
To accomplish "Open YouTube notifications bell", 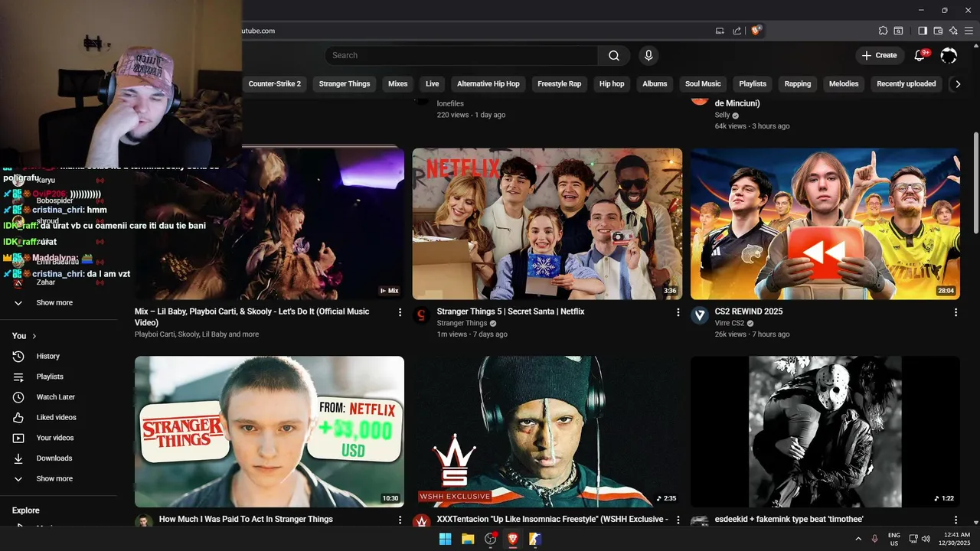I will tap(920, 55).
